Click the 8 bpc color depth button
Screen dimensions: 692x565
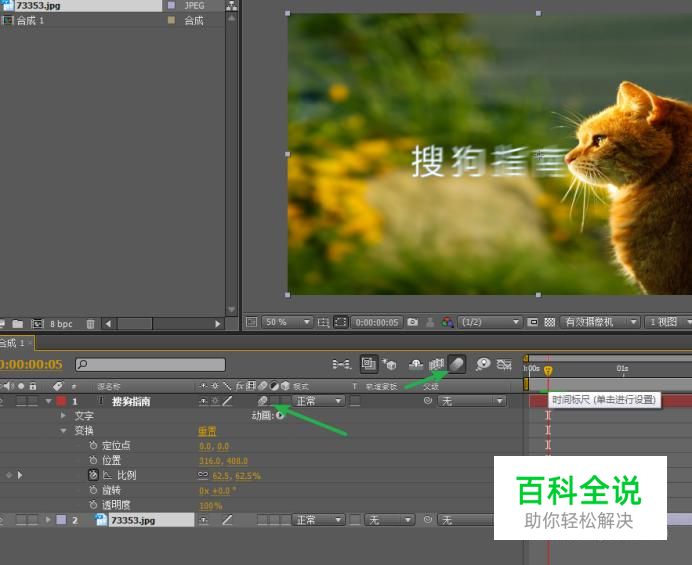(x=61, y=324)
